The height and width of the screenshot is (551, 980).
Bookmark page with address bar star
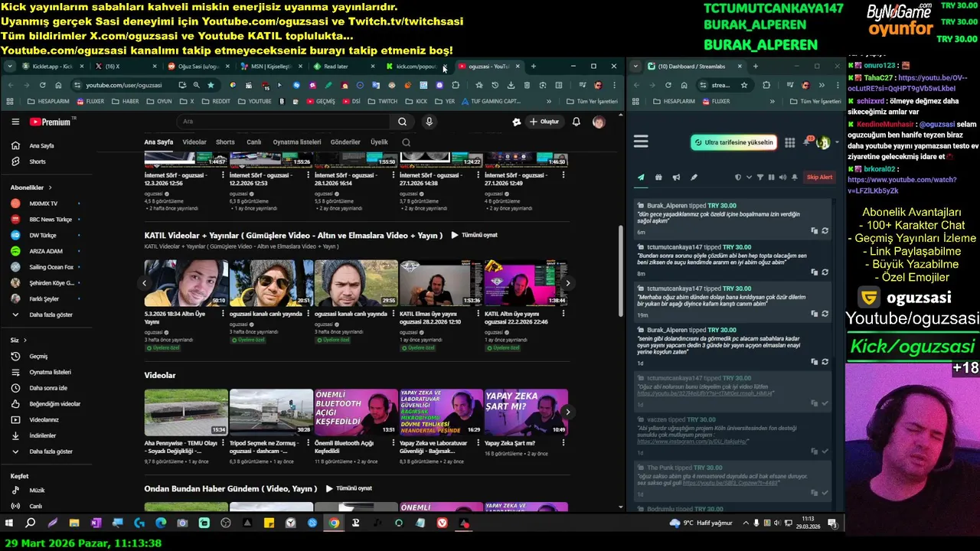tap(211, 85)
